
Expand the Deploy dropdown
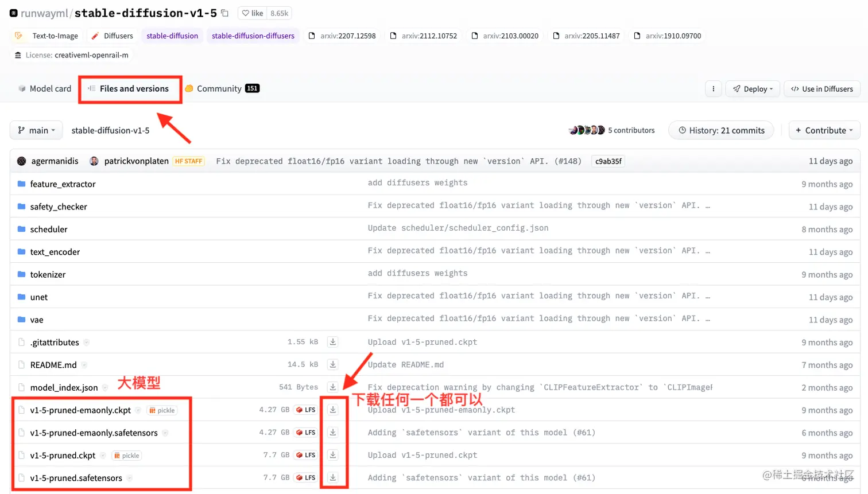[x=753, y=89]
